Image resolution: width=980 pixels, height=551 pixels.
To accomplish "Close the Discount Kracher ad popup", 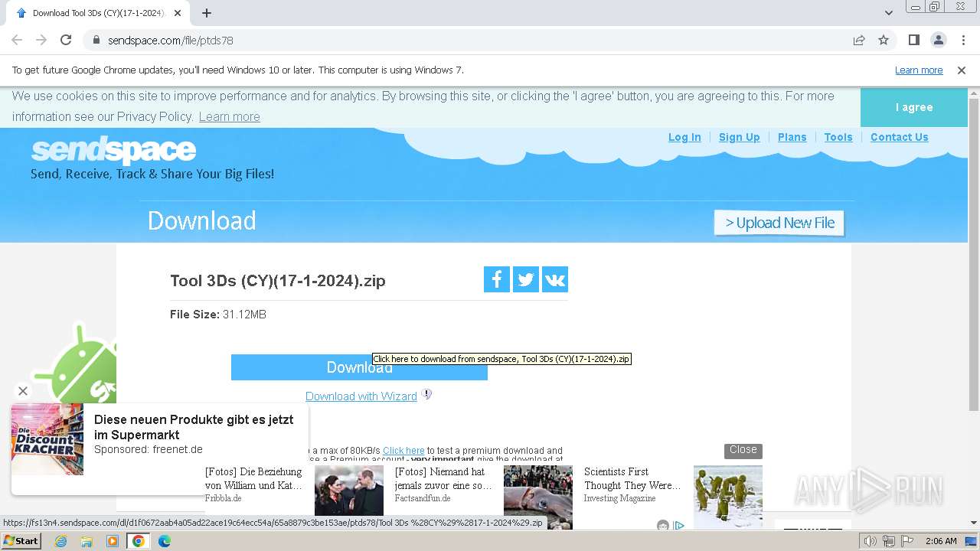I will (23, 391).
